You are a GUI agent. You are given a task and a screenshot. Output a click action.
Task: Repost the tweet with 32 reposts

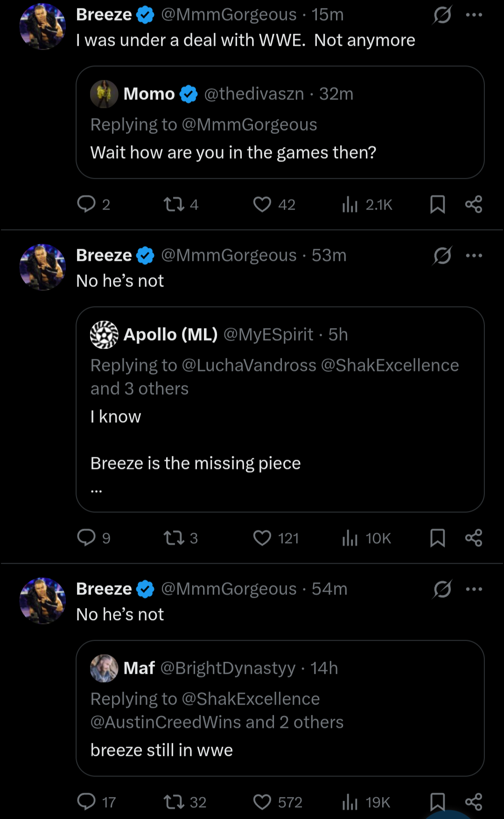coord(174,802)
